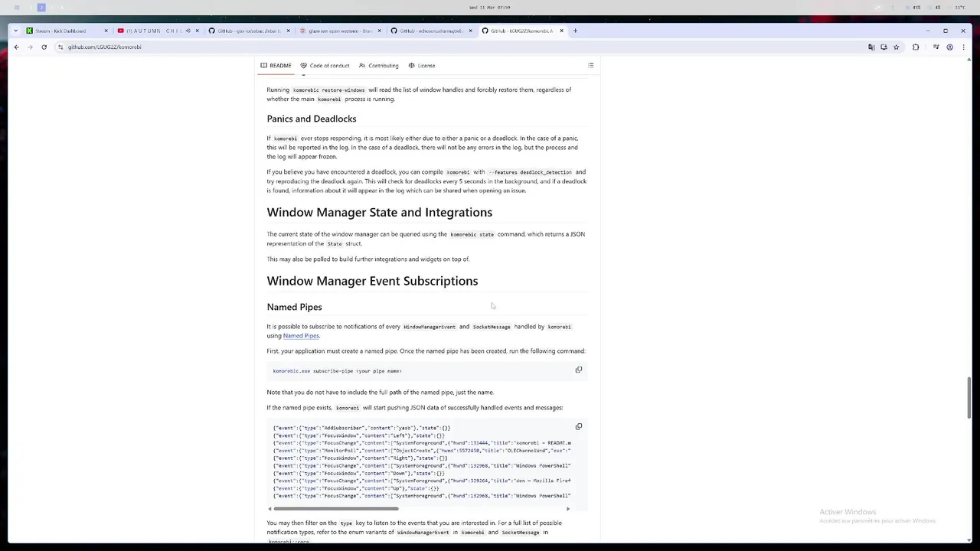
Task: Click the 'WindowManagerEvent' code in the Named Pipes paragraph
Action: click(430, 327)
